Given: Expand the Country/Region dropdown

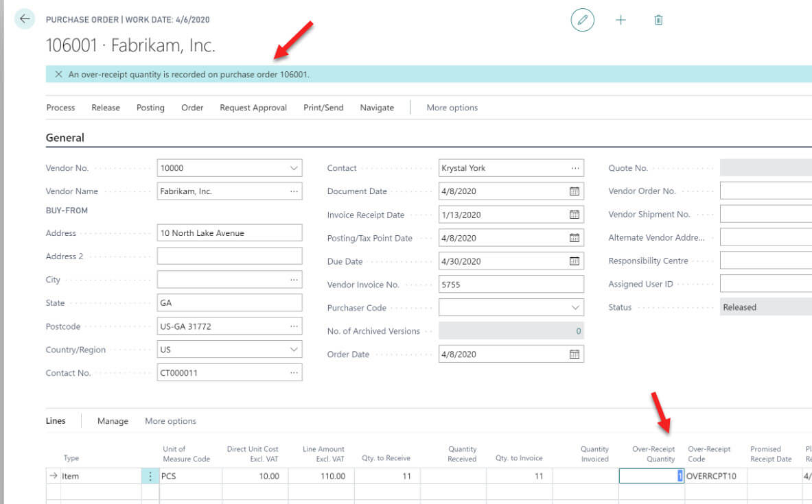Looking at the screenshot, I should [x=294, y=350].
